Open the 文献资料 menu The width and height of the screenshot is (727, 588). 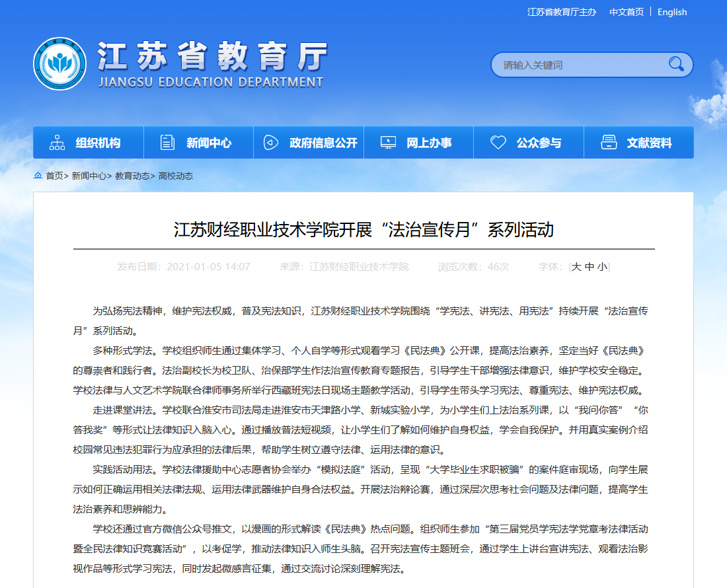click(x=649, y=143)
